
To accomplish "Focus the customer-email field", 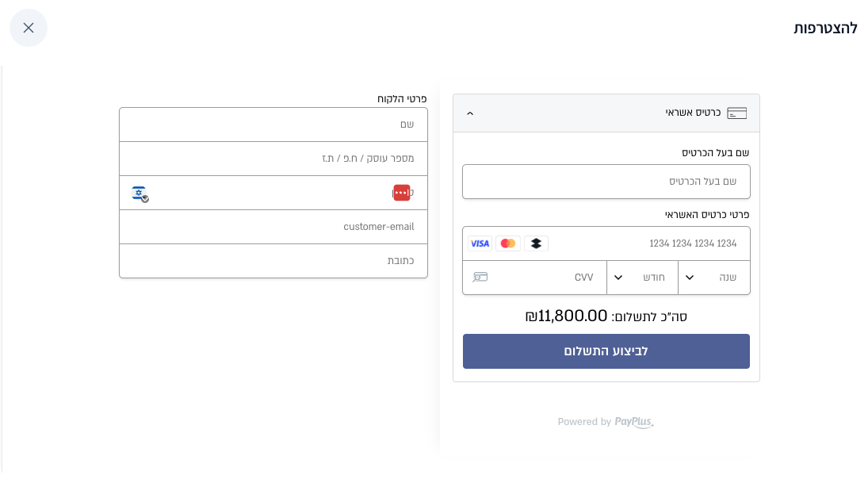I will tap(273, 227).
